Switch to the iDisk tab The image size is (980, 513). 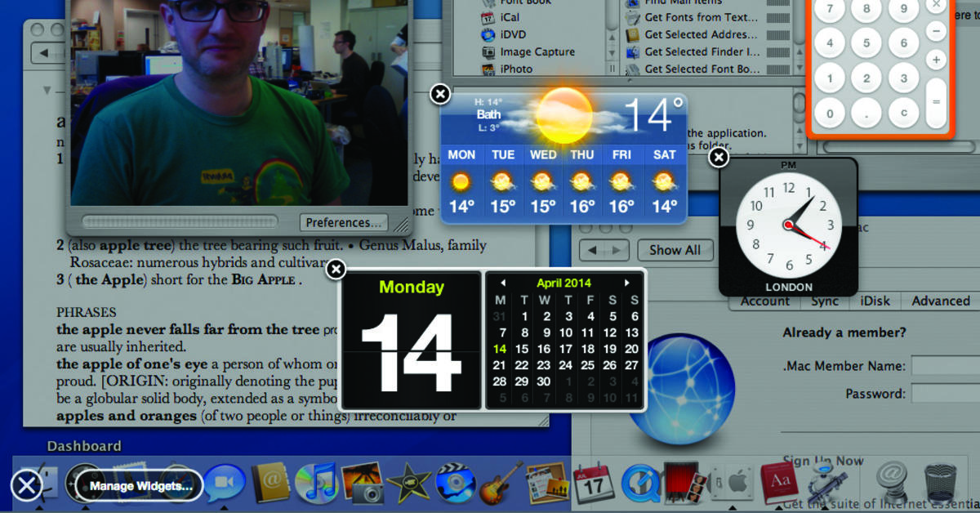(875, 301)
